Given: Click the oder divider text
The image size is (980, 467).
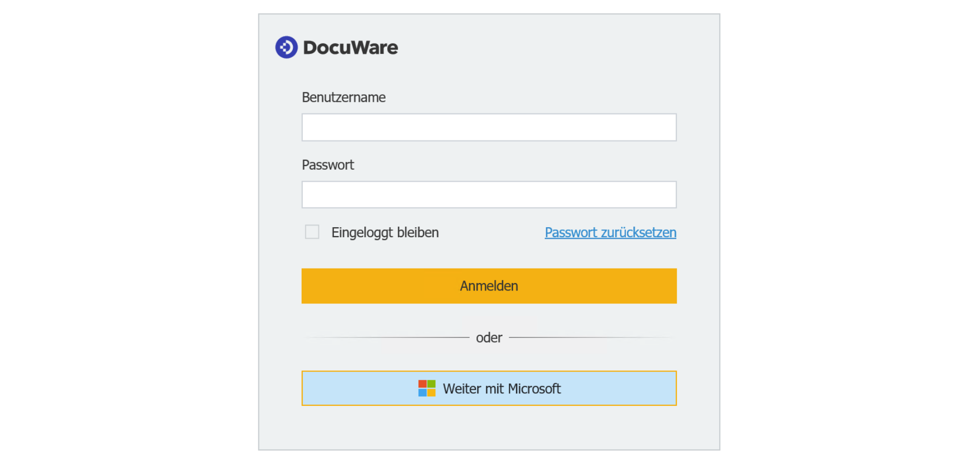Looking at the screenshot, I should [489, 338].
